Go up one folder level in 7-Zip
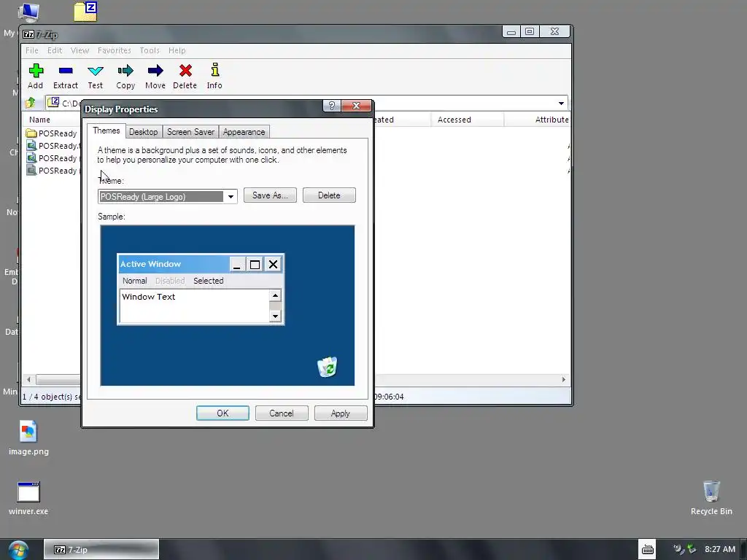This screenshot has height=560, width=747. (x=31, y=102)
